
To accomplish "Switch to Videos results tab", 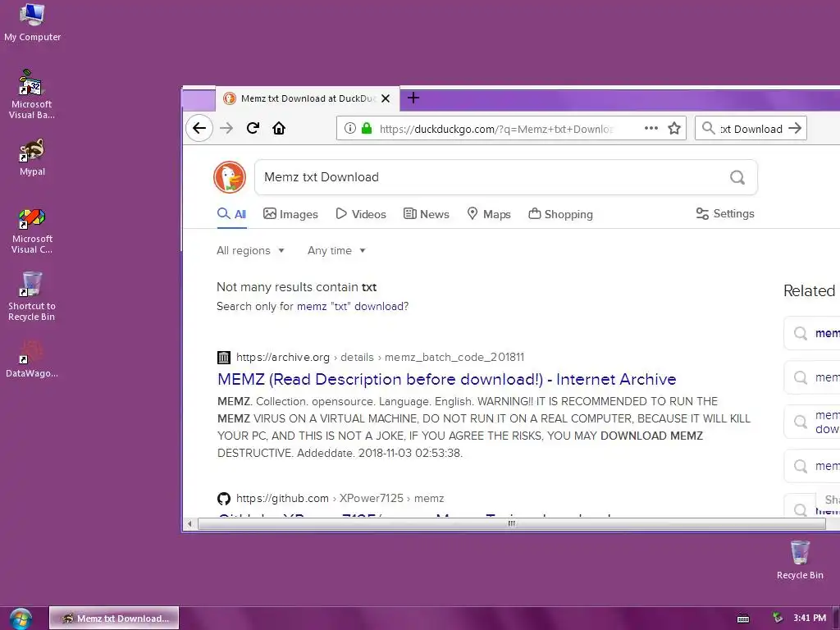I will [x=361, y=214].
